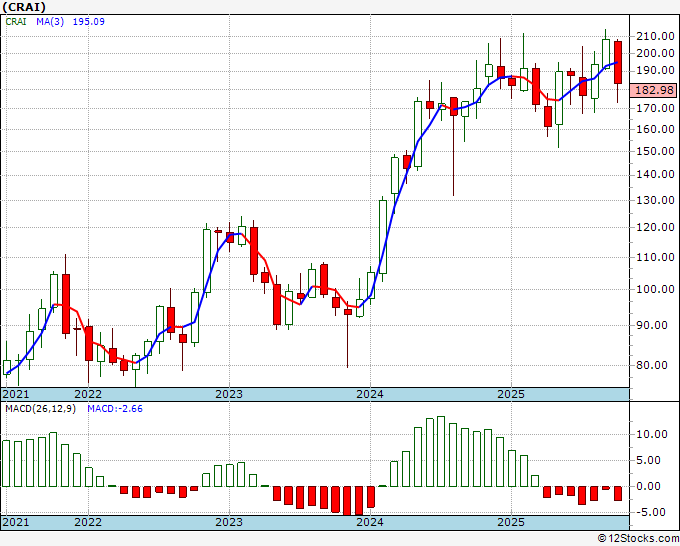This screenshot has width=680, height=546.
Task: Click the latest red candlestick near 182.98
Action: (x=618, y=62)
